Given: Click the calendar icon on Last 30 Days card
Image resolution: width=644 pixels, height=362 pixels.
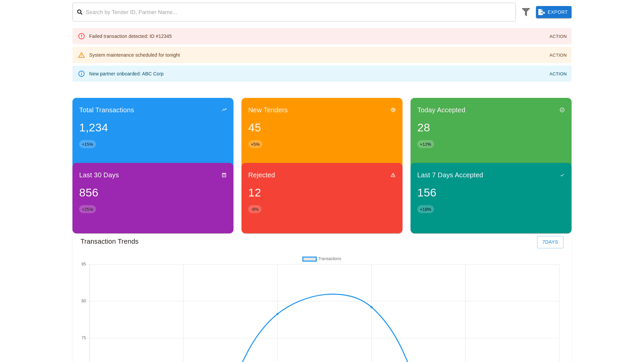Looking at the screenshot, I should (x=224, y=175).
